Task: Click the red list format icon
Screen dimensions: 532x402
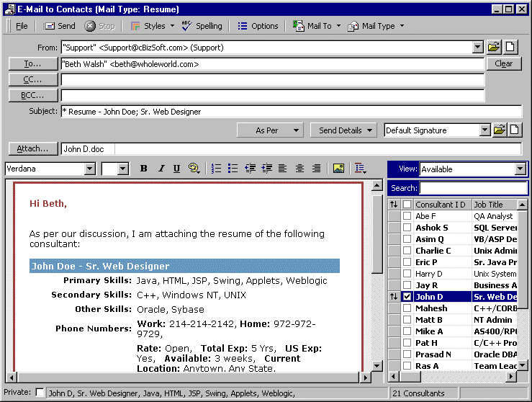Action: (361, 169)
